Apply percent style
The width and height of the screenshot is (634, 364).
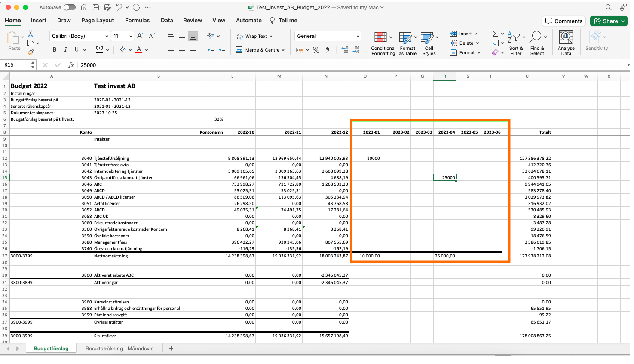pyautogui.click(x=316, y=50)
